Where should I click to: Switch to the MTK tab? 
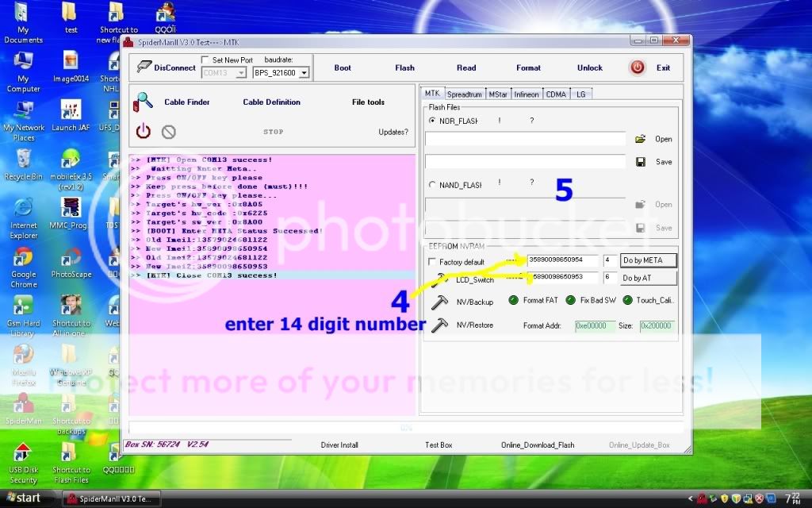(x=432, y=94)
